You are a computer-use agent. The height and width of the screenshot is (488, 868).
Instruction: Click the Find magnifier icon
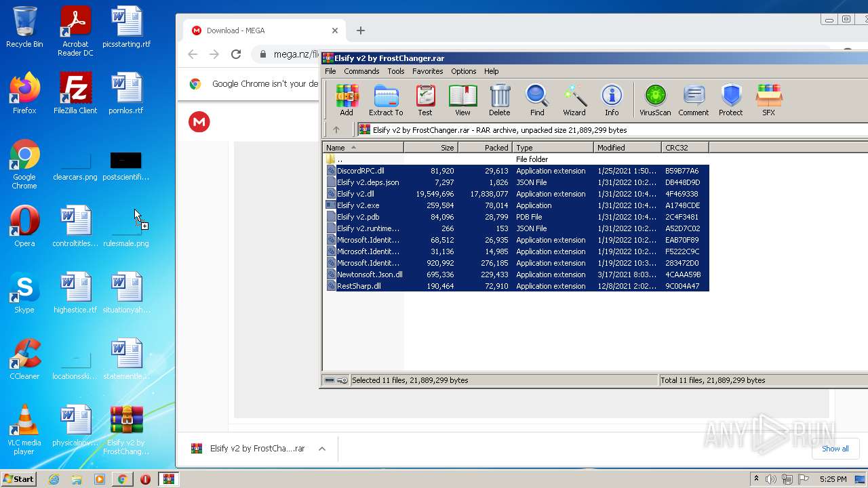pos(537,100)
